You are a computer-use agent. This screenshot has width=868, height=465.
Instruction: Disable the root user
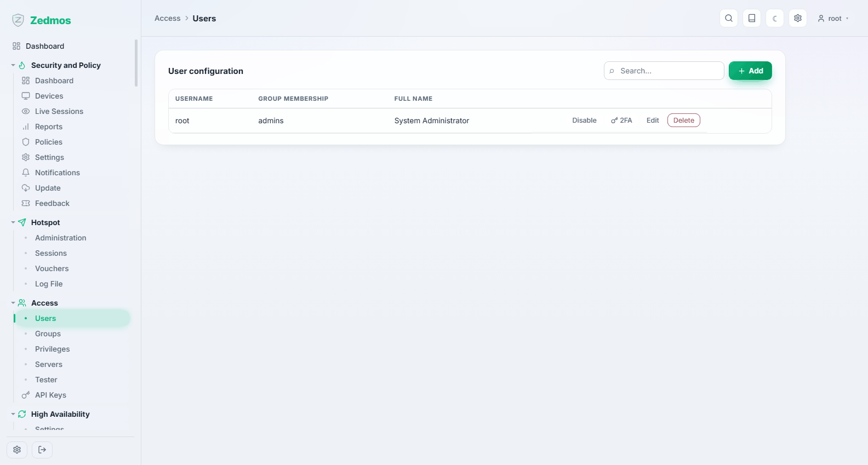click(584, 120)
